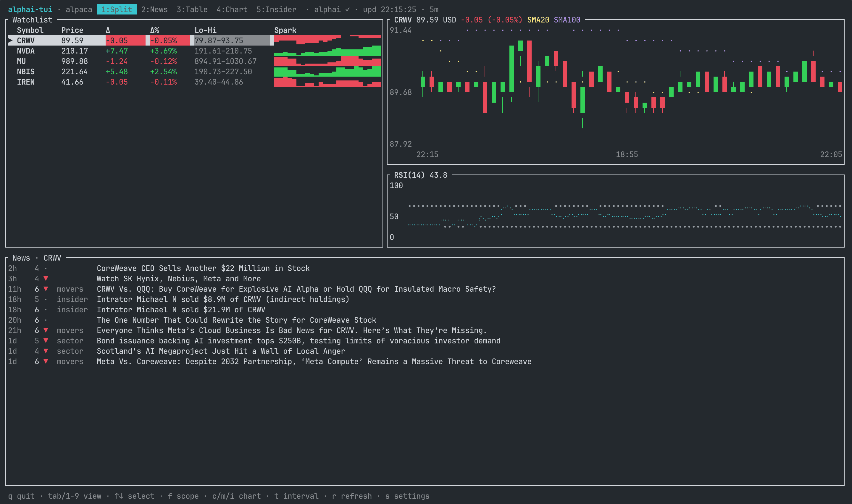Select the CRWV watchlist row

[194, 41]
